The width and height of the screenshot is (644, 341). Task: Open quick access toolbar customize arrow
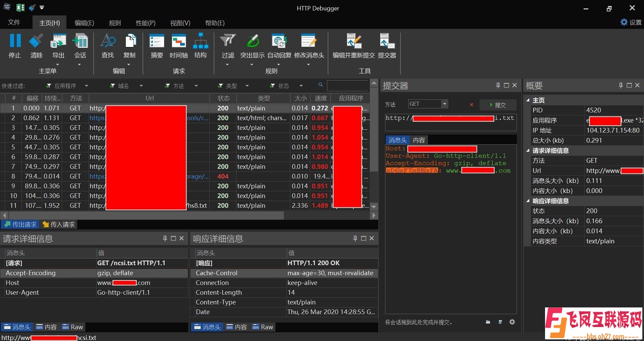(x=42, y=7)
